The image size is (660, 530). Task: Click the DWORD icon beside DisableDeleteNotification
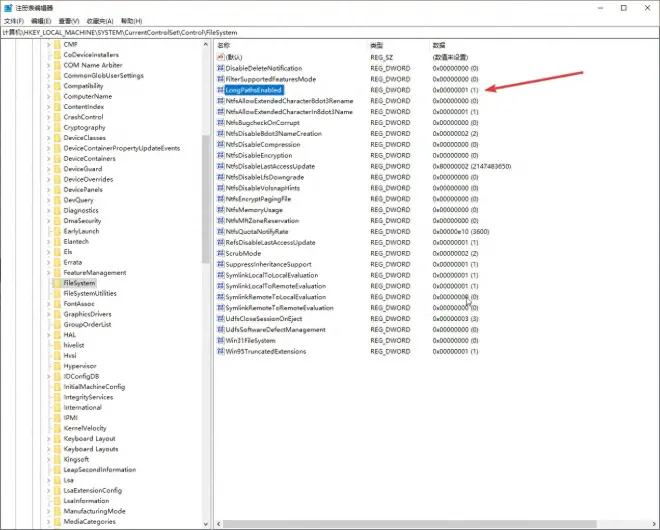(221, 68)
